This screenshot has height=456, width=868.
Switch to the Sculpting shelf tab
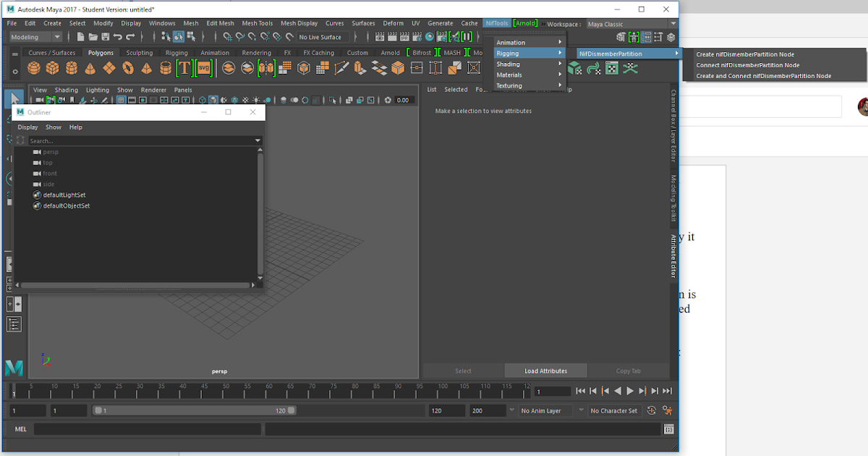(140, 53)
